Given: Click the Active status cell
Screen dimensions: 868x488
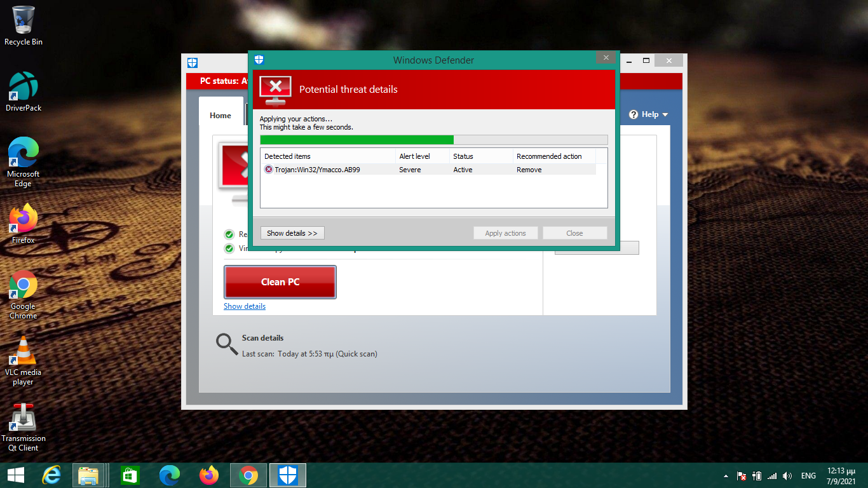Looking at the screenshot, I should click(463, 170).
